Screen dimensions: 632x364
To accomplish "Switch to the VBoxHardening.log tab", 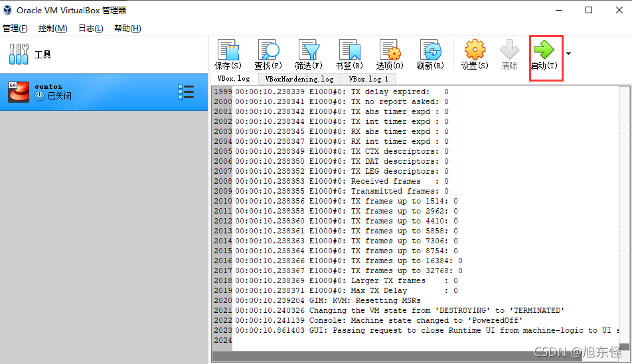I will click(x=299, y=79).
